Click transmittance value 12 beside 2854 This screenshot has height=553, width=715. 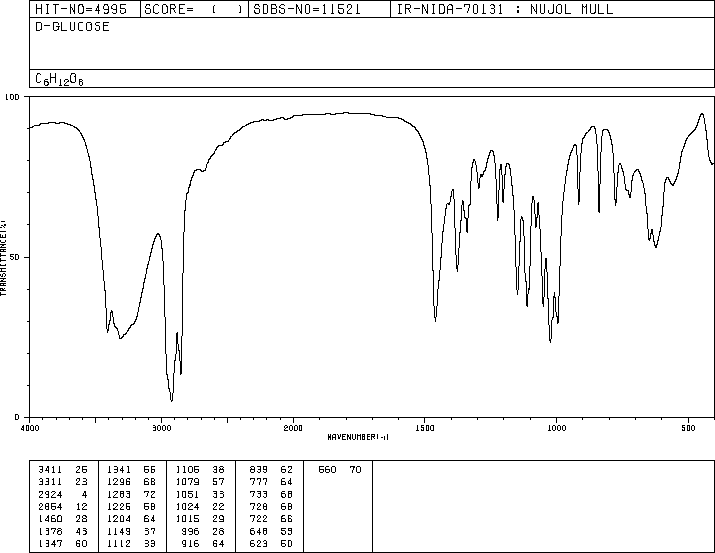tap(81, 506)
